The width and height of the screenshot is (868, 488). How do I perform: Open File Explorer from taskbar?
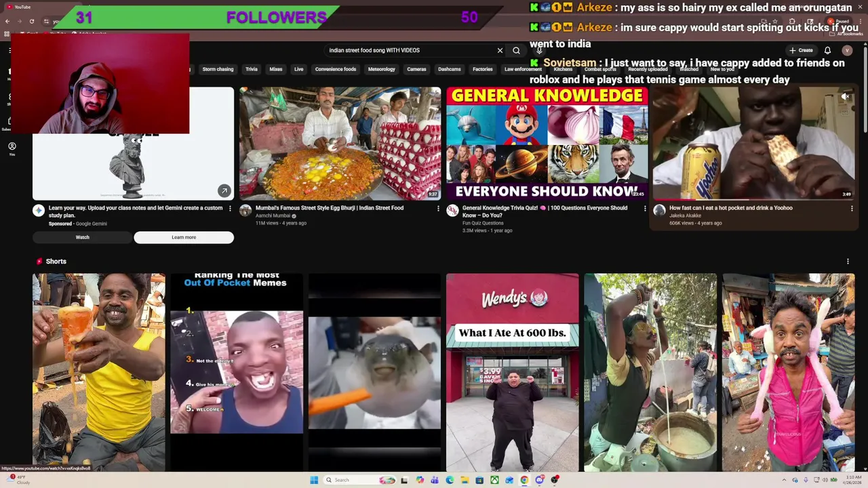[465, 480]
